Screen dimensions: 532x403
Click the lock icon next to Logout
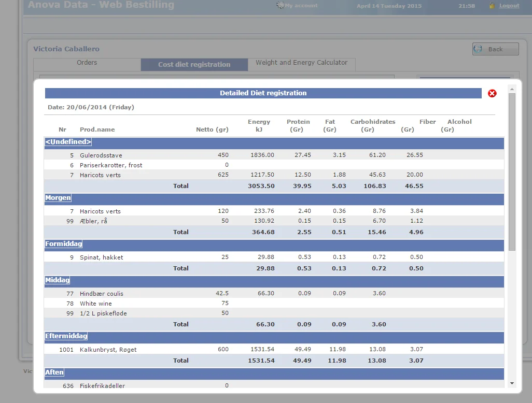[492, 6]
